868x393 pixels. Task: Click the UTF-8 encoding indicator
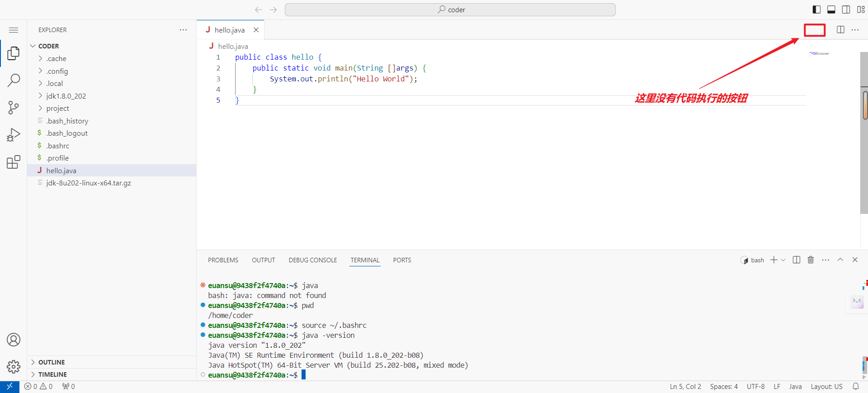coord(755,387)
